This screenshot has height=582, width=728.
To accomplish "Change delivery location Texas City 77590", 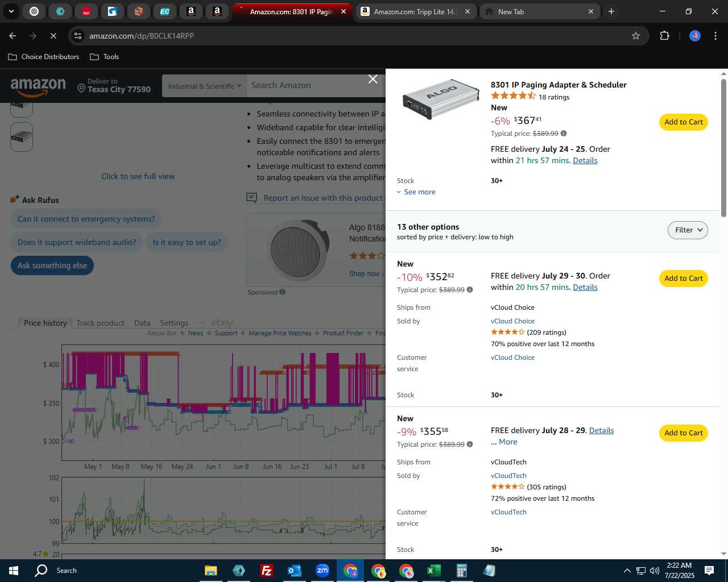I will (114, 86).
